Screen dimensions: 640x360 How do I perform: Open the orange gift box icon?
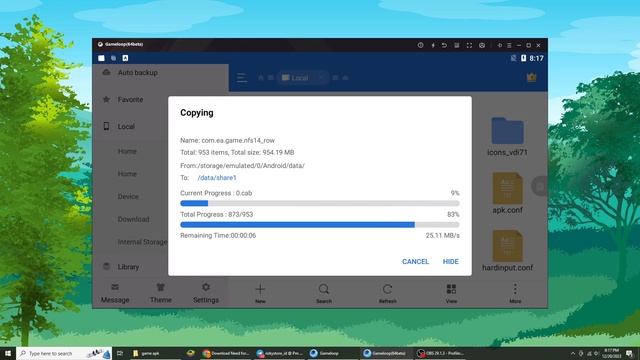click(x=531, y=77)
